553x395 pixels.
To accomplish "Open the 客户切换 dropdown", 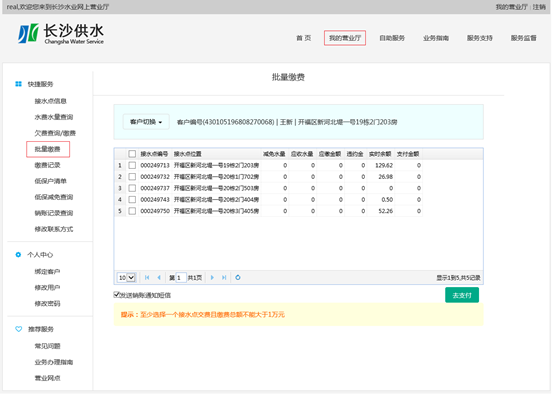I will (146, 122).
